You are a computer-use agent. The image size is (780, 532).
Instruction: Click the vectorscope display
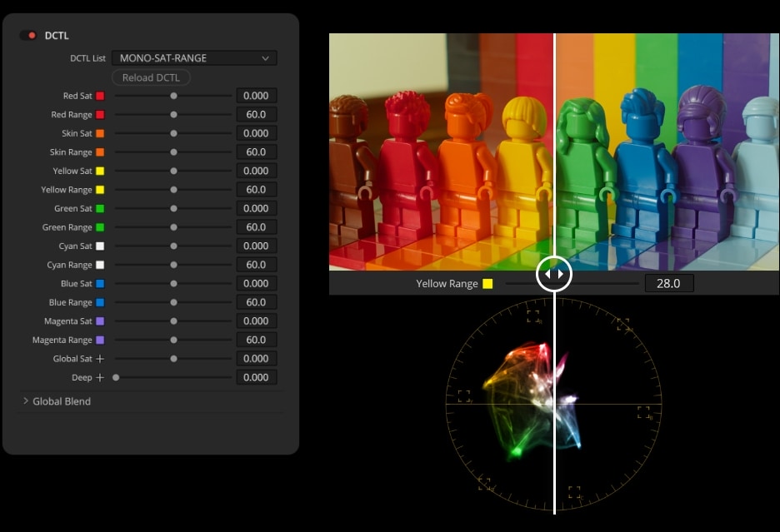554,404
